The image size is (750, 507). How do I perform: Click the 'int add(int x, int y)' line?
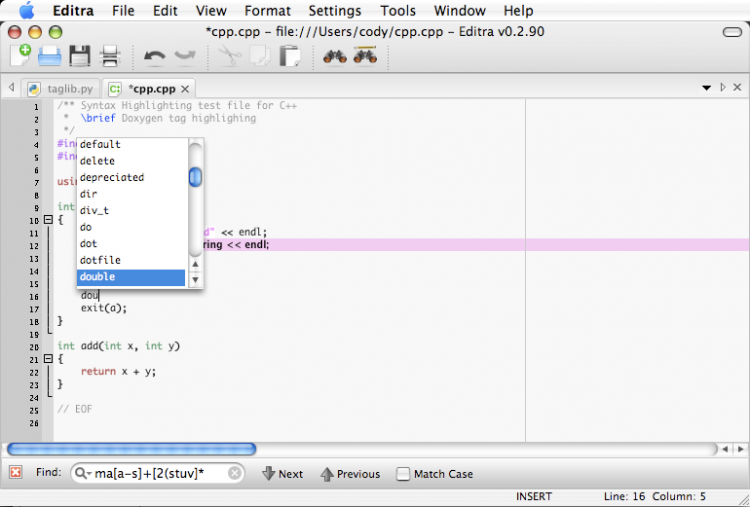click(119, 346)
